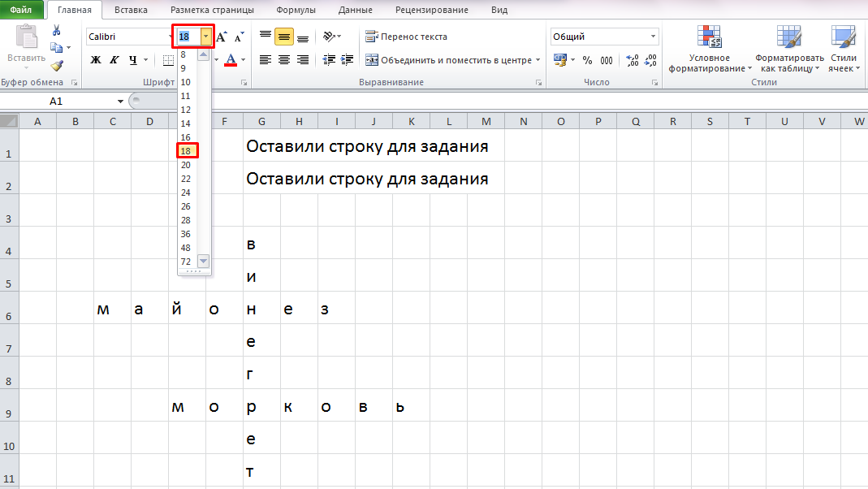Click Объединить и поместить в центре button
The width and height of the screenshot is (868, 489).
448,60
